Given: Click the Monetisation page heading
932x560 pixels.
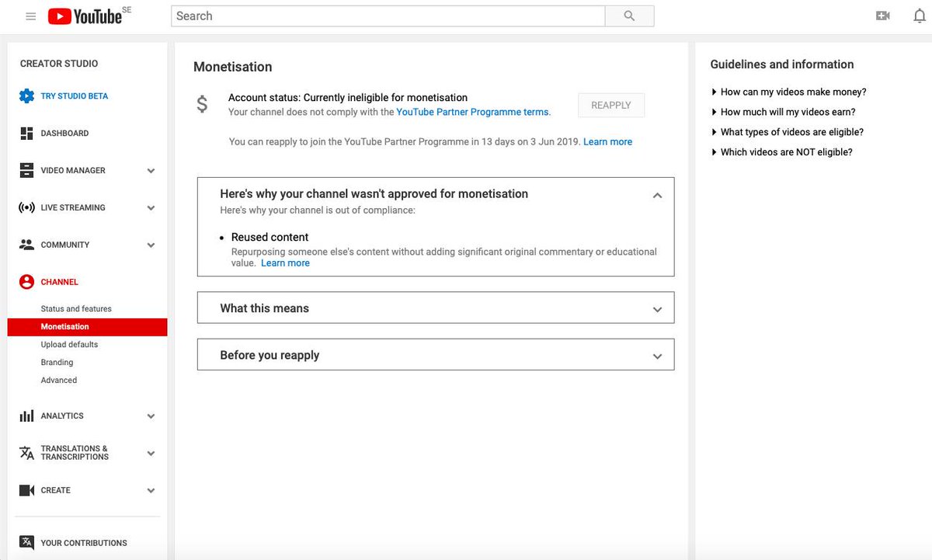Looking at the screenshot, I should 233,68.
